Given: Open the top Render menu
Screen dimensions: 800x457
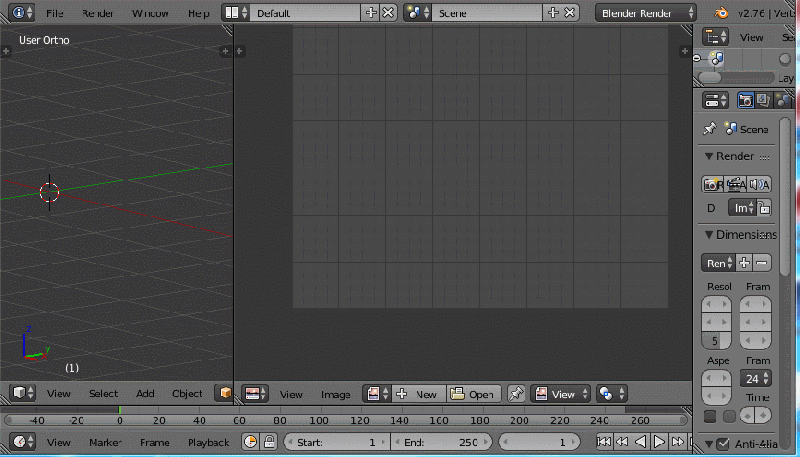Looking at the screenshot, I should pyautogui.click(x=97, y=13).
